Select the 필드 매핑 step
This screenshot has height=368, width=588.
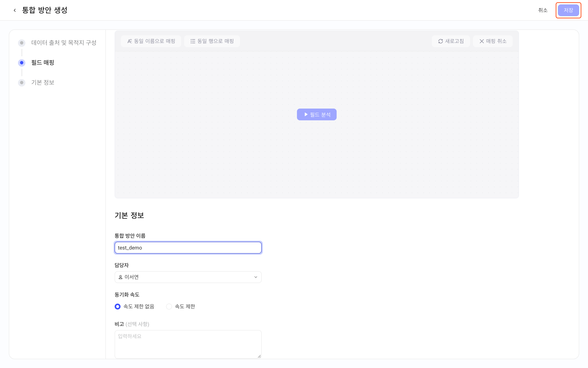(43, 63)
